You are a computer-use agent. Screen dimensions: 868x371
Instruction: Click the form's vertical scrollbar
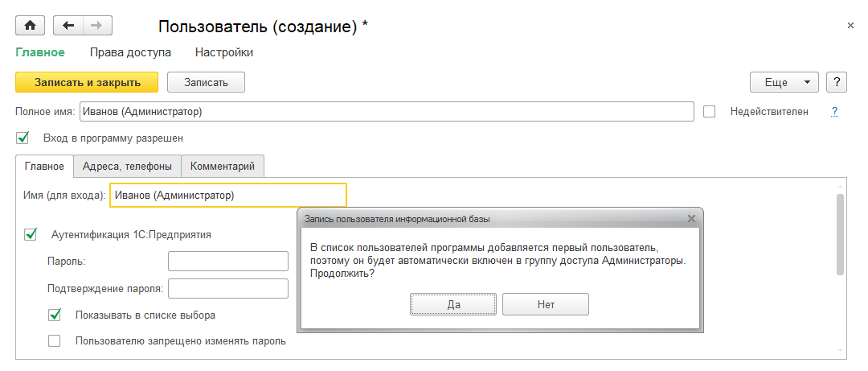(840, 233)
